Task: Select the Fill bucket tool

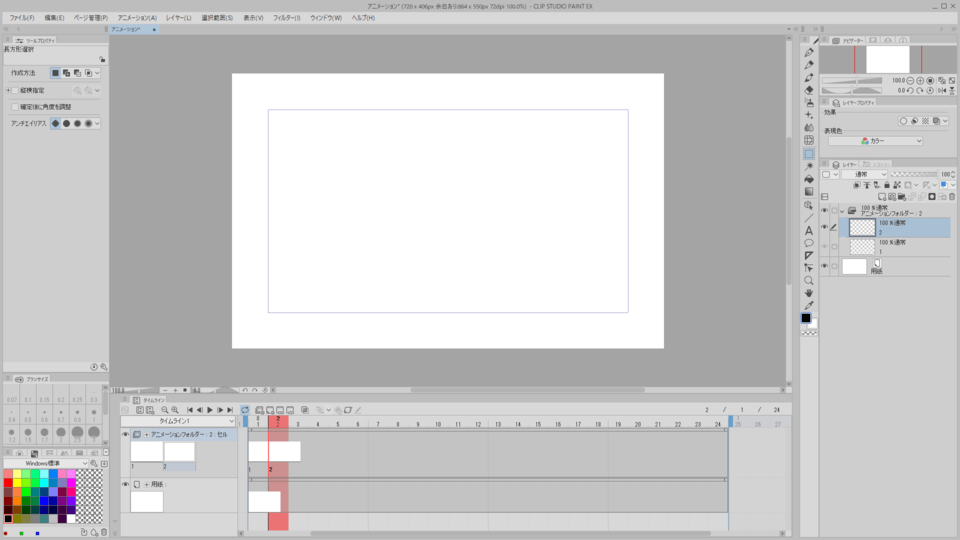Action: click(x=809, y=179)
